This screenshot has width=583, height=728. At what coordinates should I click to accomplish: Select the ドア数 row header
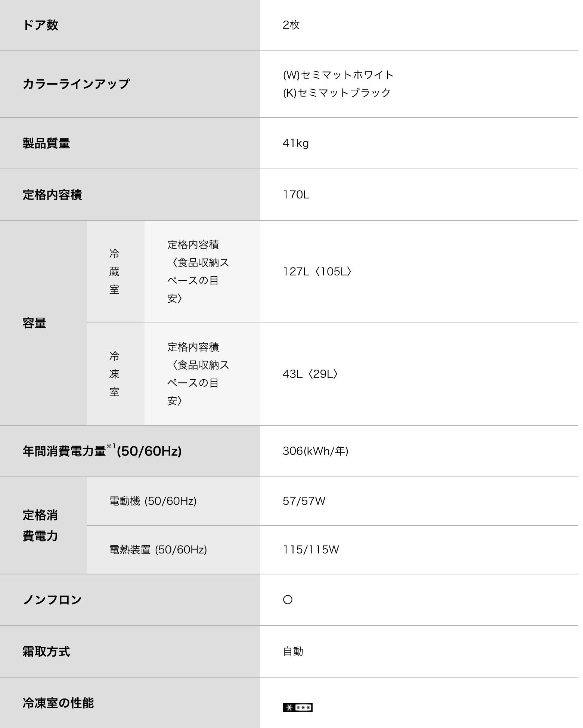[x=40, y=25]
